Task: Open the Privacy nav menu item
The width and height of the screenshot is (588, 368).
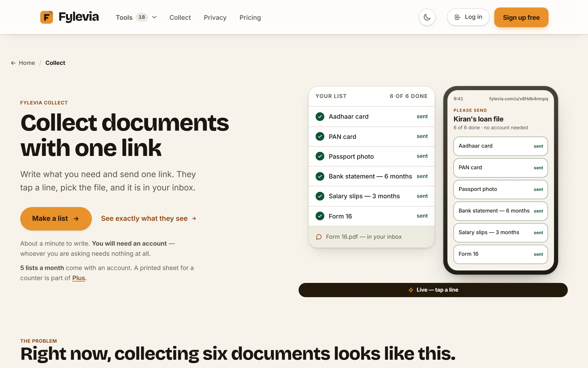Action: tap(215, 17)
